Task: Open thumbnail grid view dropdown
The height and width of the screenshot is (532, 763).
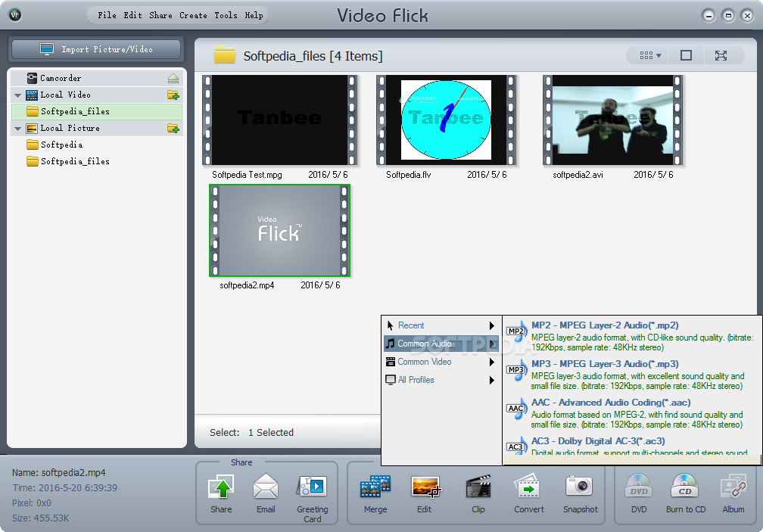Action: pos(650,55)
